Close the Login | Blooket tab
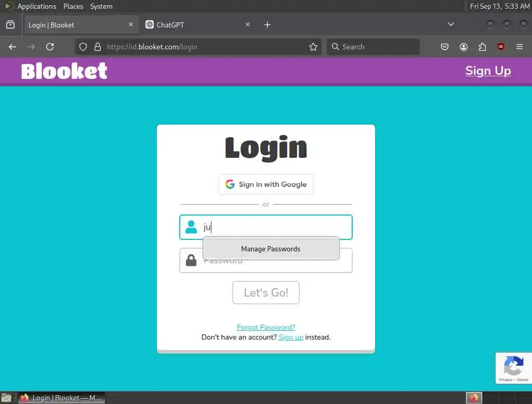This screenshot has height=404, width=532. [131, 24]
